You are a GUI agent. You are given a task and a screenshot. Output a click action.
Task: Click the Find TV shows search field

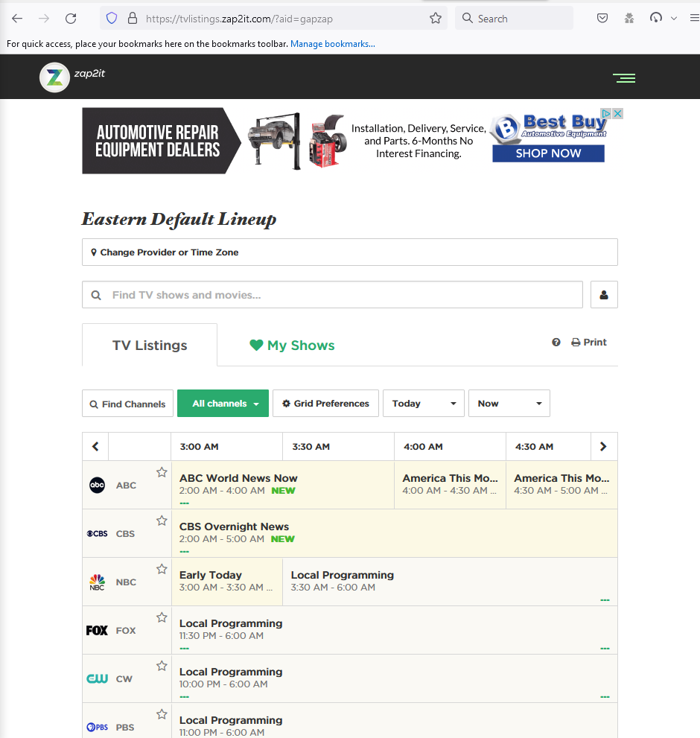point(332,295)
